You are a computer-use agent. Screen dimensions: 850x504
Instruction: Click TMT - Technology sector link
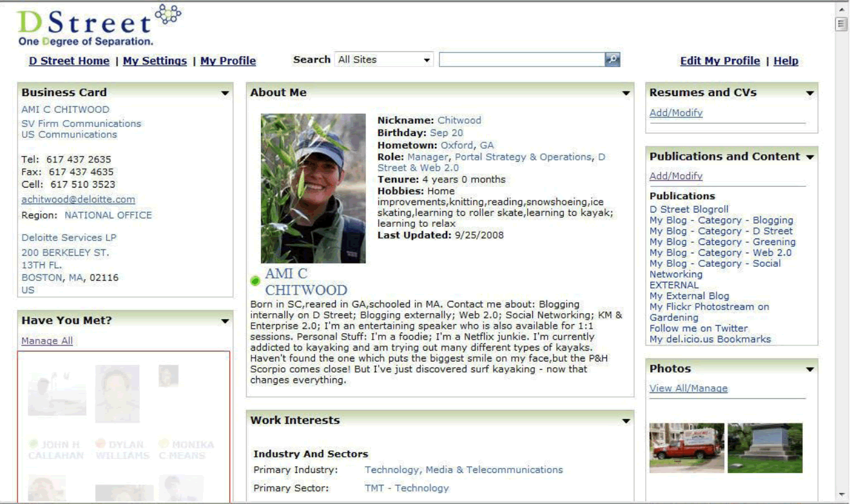pyautogui.click(x=407, y=488)
